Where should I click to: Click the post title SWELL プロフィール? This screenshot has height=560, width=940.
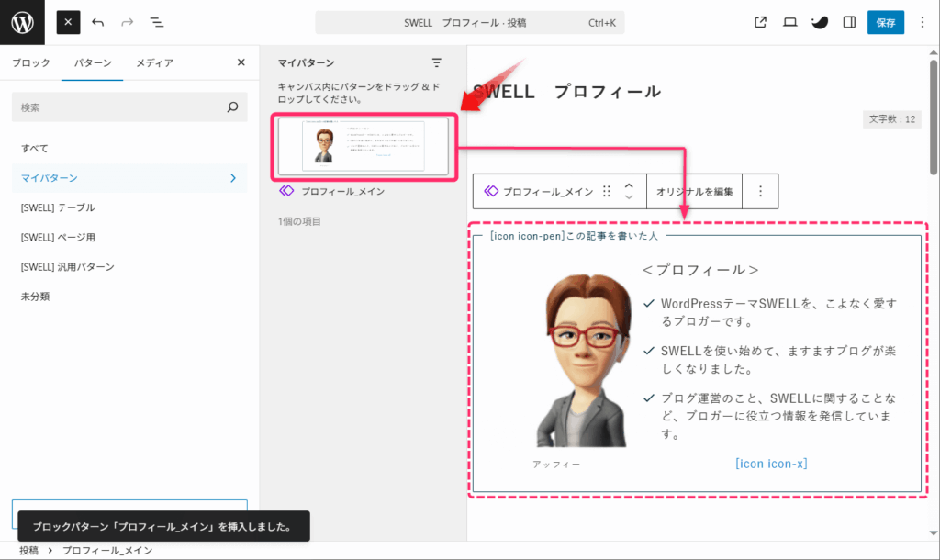click(x=566, y=92)
